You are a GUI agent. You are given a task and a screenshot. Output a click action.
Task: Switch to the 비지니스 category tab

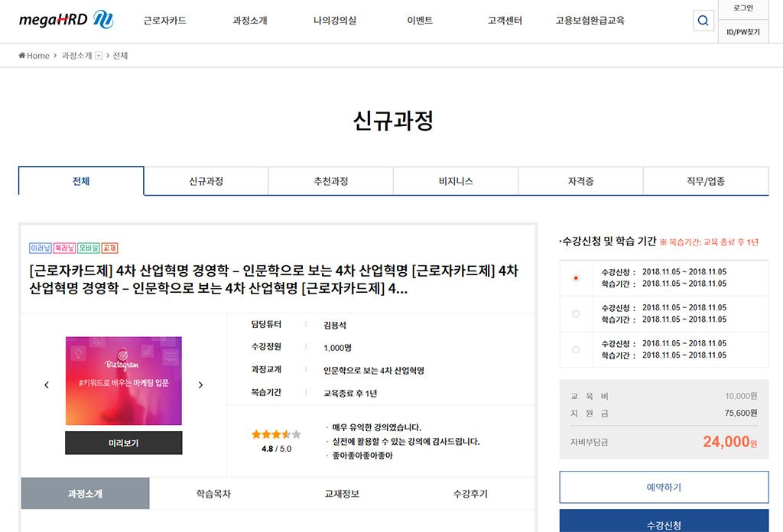[456, 181]
